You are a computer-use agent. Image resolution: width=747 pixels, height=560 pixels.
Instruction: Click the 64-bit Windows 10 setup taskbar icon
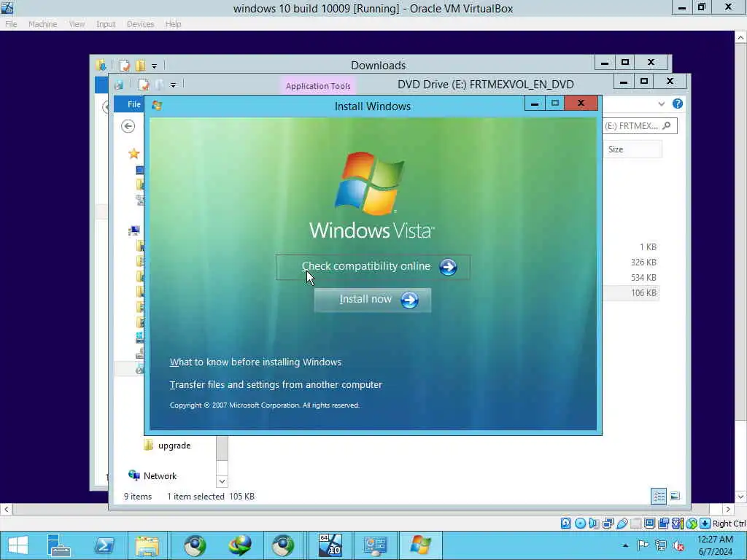[330, 545]
